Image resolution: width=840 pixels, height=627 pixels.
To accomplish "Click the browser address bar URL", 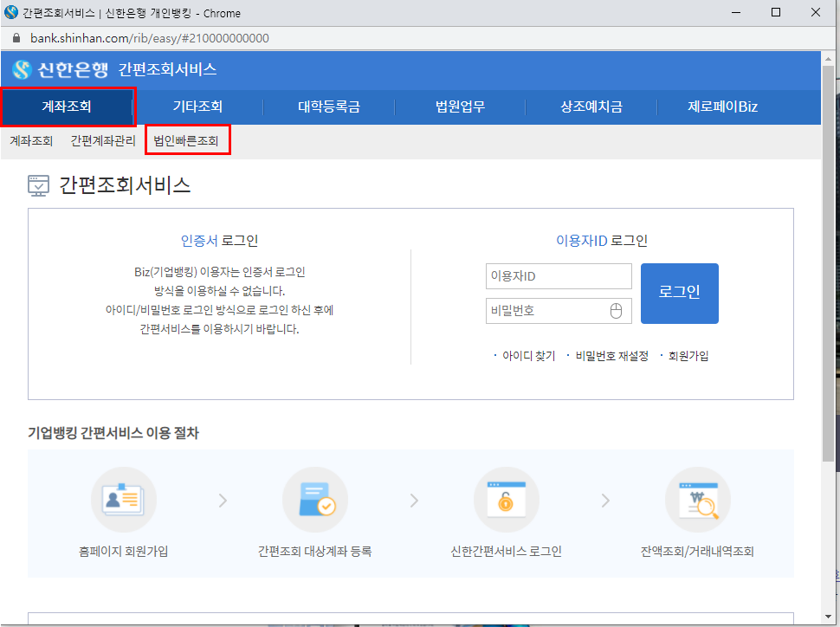I will click(150, 38).
